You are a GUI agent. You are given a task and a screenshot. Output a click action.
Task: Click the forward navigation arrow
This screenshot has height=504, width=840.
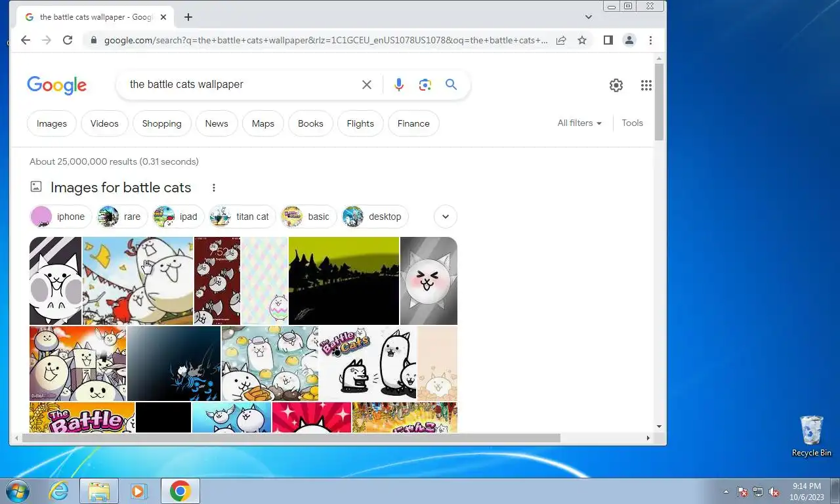[46, 40]
